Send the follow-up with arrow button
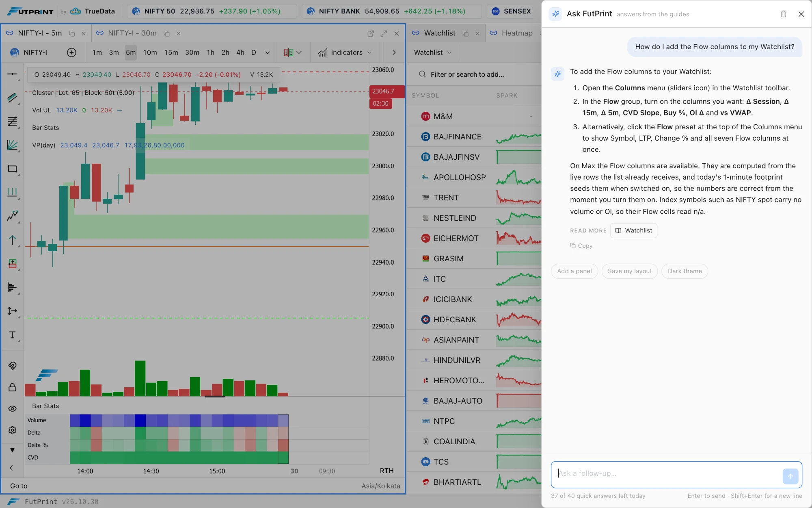The image size is (812, 508). coord(790,476)
